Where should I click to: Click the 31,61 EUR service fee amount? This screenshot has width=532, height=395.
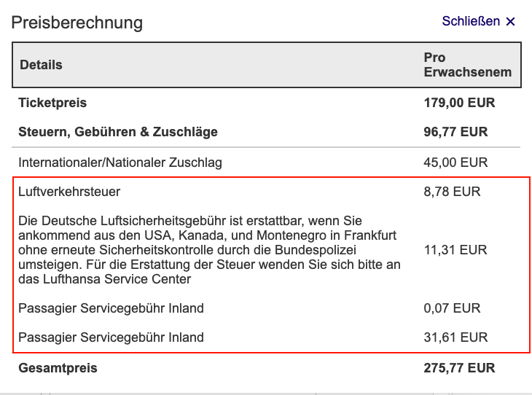[x=455, y=337]
